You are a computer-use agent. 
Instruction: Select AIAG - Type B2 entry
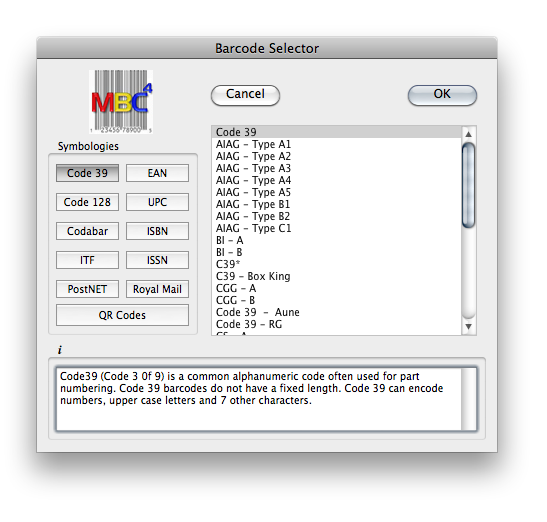pyautogui.click(x=336, y=216)
